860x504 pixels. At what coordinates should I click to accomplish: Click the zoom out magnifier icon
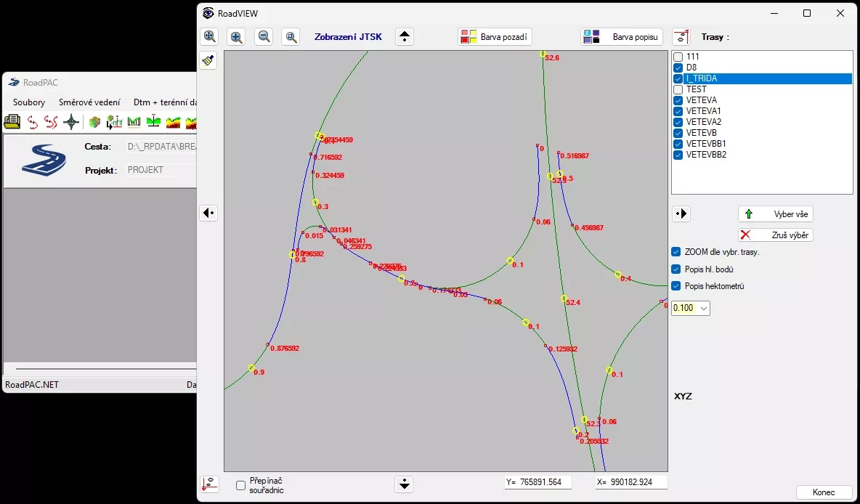click(264, 37)
